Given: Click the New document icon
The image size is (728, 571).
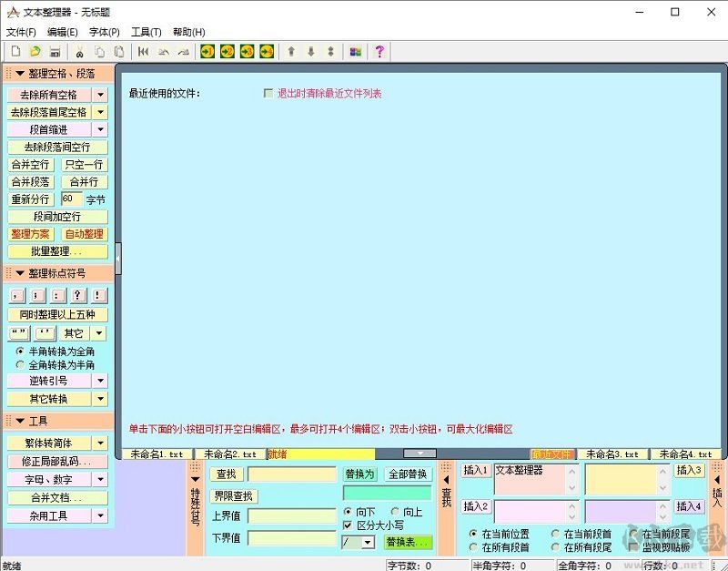Looking at the screenshot, I should (x=15, y=52).
